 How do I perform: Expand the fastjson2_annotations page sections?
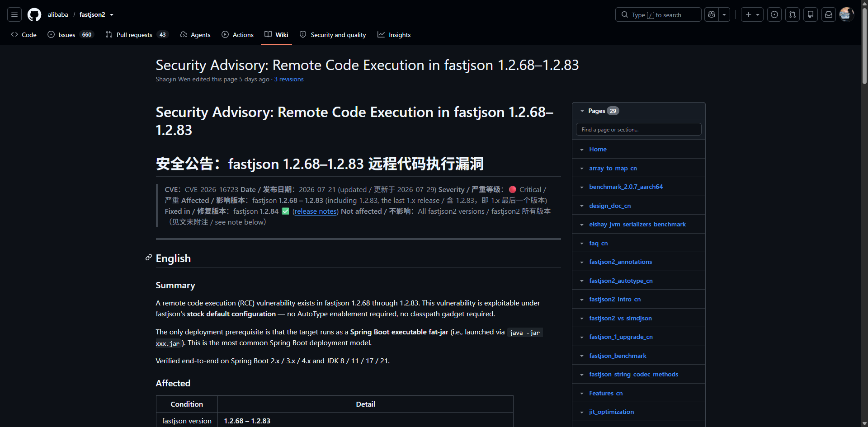point(582,262)
